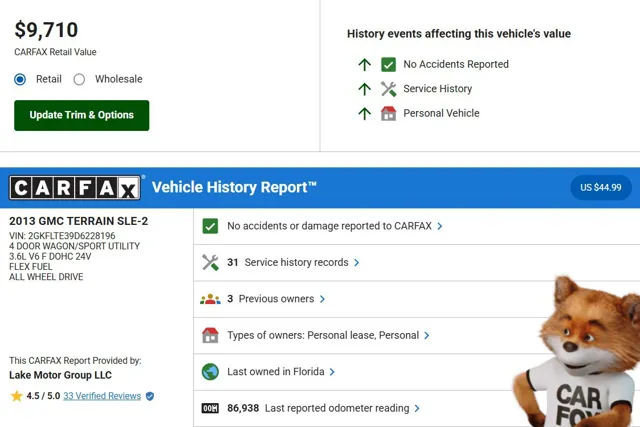Click the previous owners people icon
This screenshot has height=427, width=640.
[210, 299]
